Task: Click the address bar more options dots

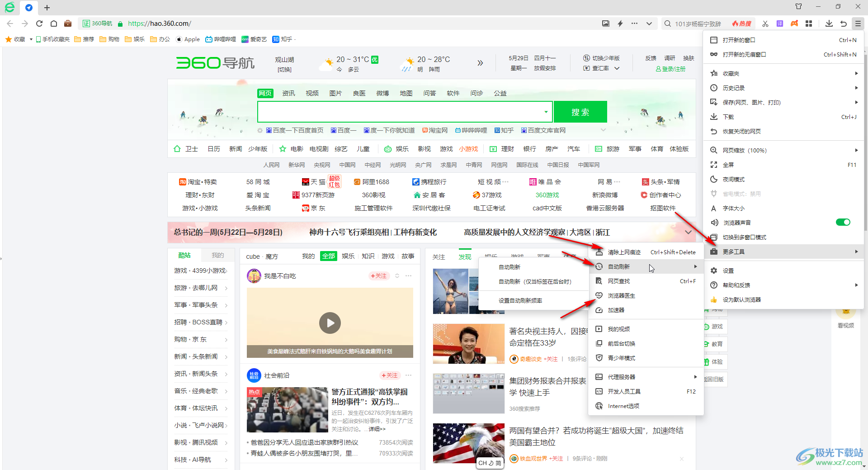Action: click(635, 24)
